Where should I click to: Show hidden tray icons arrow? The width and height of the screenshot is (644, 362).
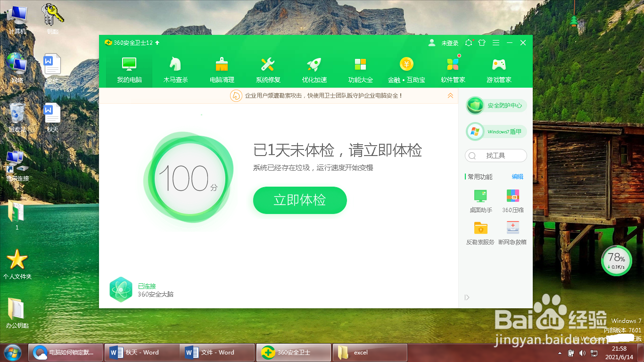[560, 353]
